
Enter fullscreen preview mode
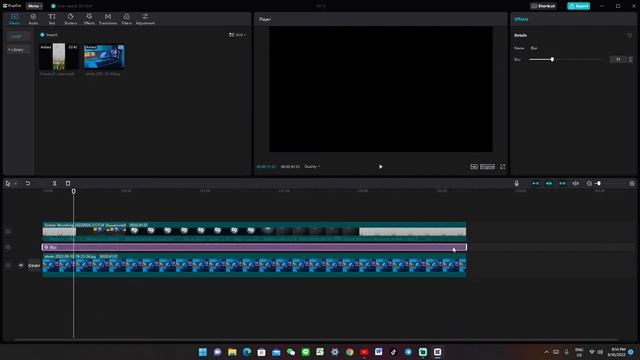[x=502, y=167]
